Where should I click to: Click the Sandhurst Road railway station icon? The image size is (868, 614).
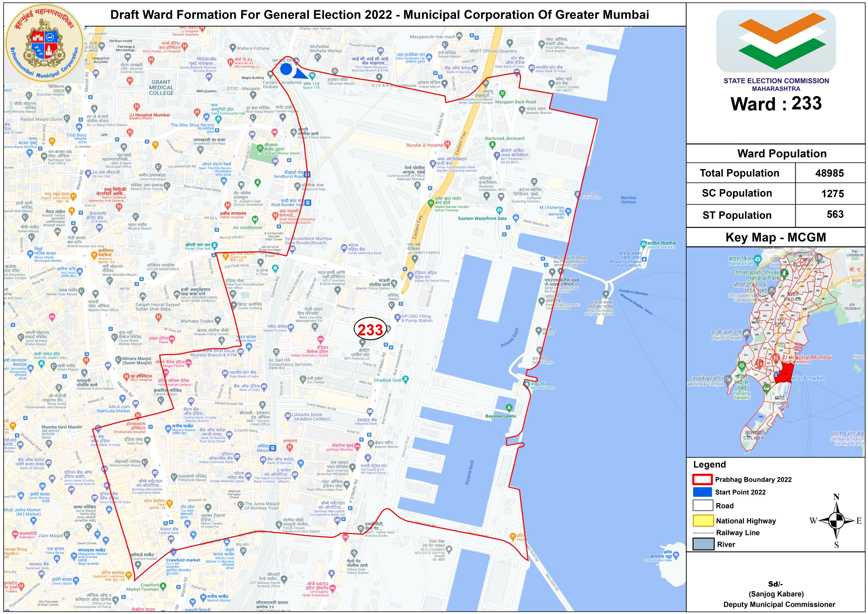click(307, 174)
